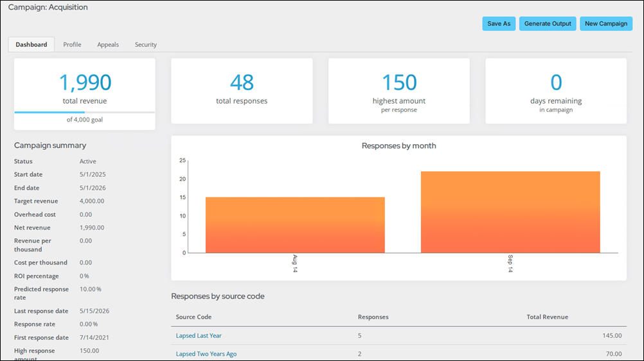This screenshot has width=644, height=361.
Task: Click the total revenue goal progress bar
Action: tap(85, 112)
